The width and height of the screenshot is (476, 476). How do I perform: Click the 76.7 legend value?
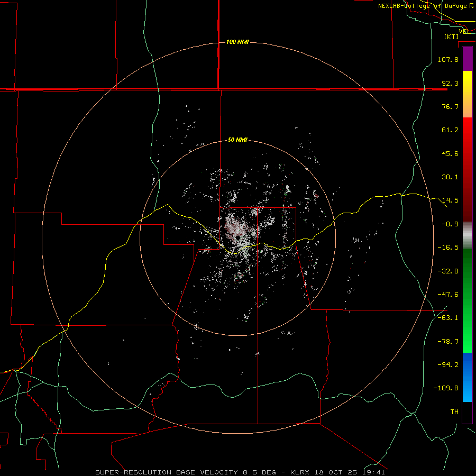(x=450, y=106)
